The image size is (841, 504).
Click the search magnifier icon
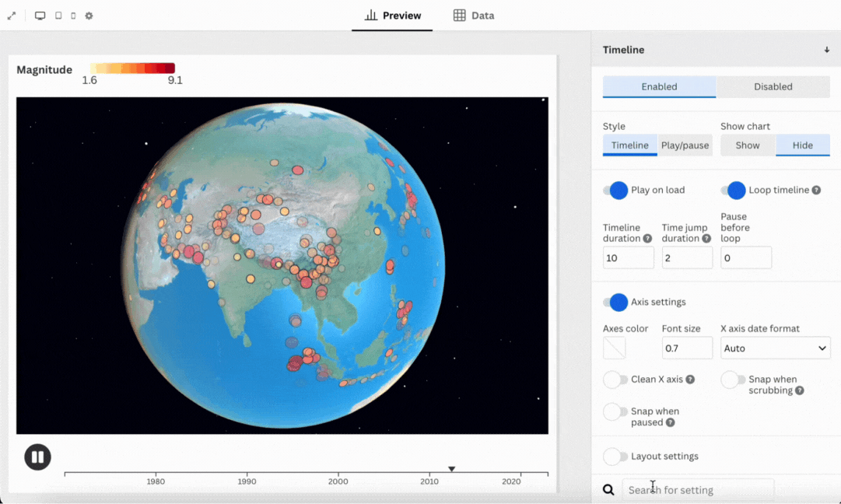(608, 490)
